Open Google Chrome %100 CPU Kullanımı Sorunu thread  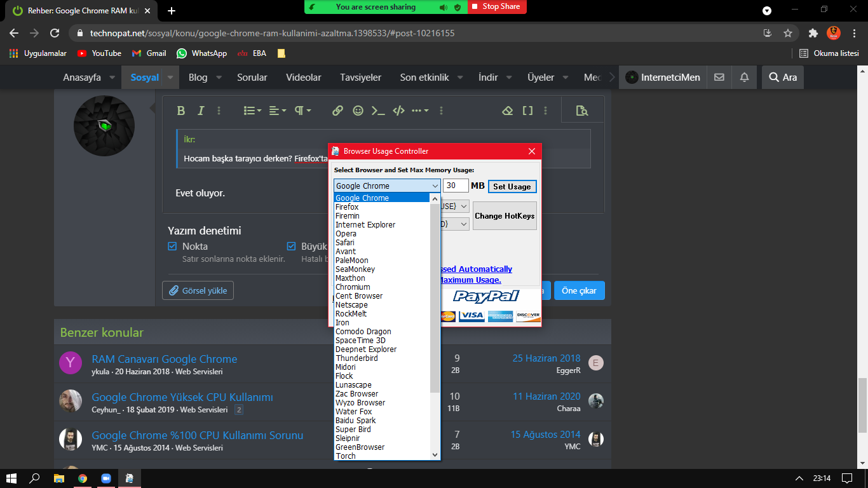[198, 435]
